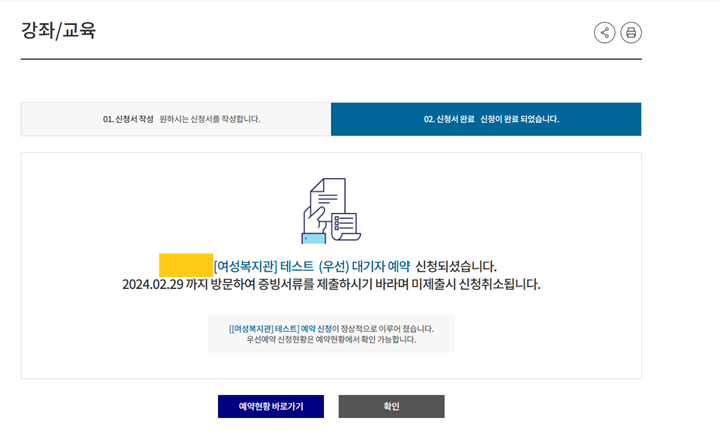Click the '강좌/교육' page heading
726x447 pixels.
tap(59, 31)
